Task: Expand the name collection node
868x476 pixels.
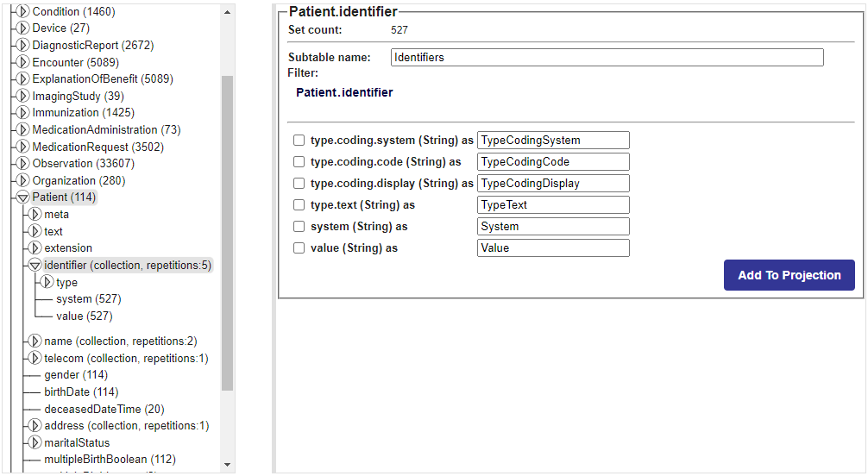Action: (x=35, y=341)
